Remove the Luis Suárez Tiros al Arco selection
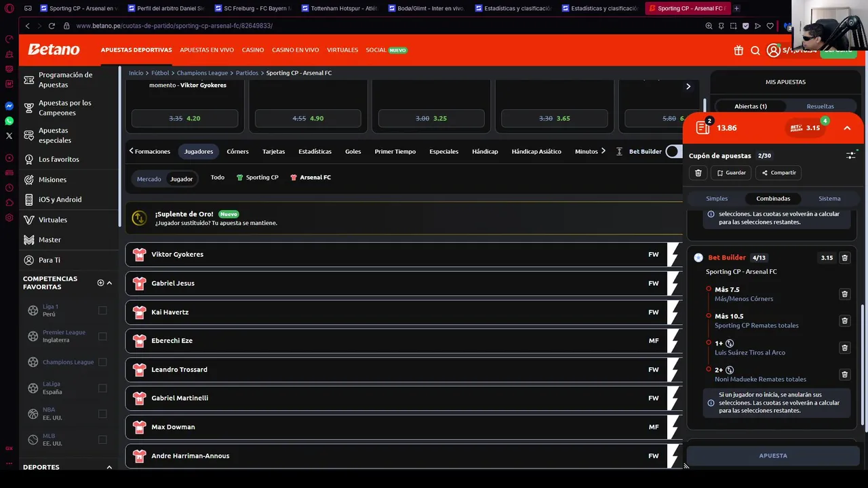This screenshot has height=488, width=868. (844, 348)
